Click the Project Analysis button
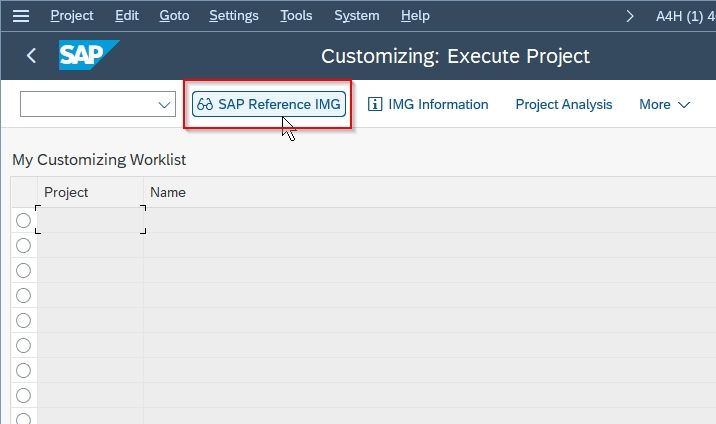716x424 pixels. tap(563, 105)
